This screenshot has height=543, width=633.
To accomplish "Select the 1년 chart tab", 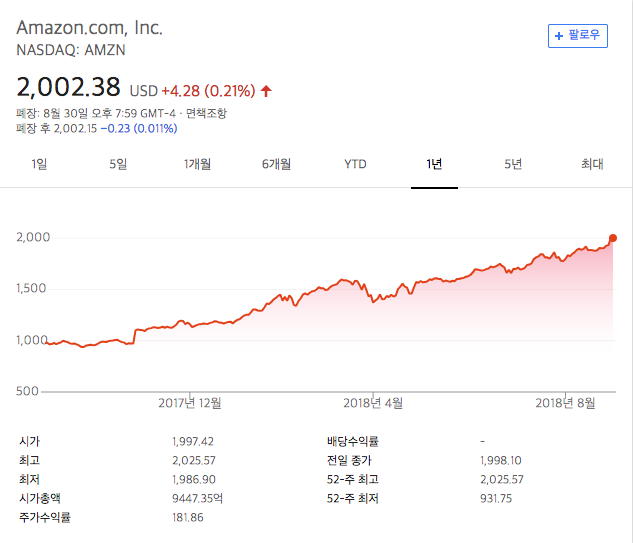I will coord(434,164).
